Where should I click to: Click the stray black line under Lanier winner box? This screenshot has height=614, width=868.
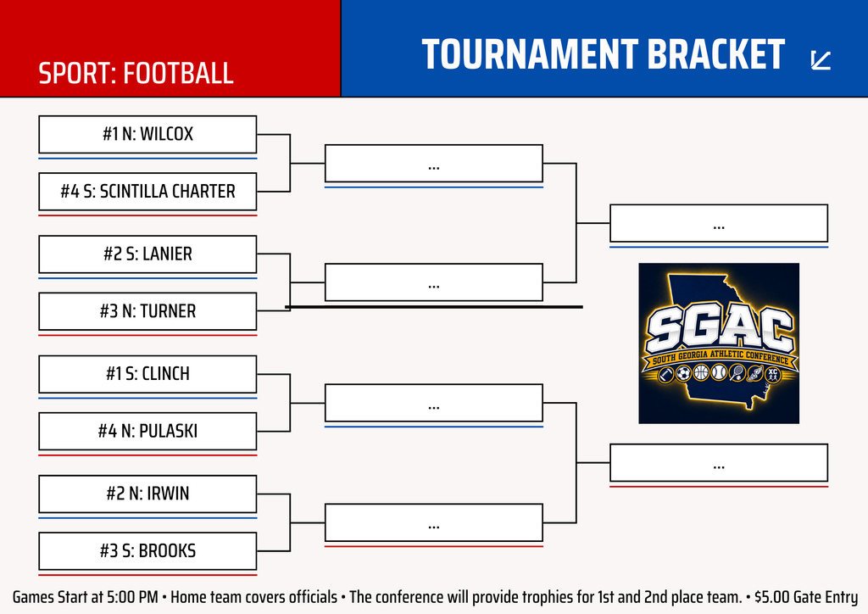(434, 307)
